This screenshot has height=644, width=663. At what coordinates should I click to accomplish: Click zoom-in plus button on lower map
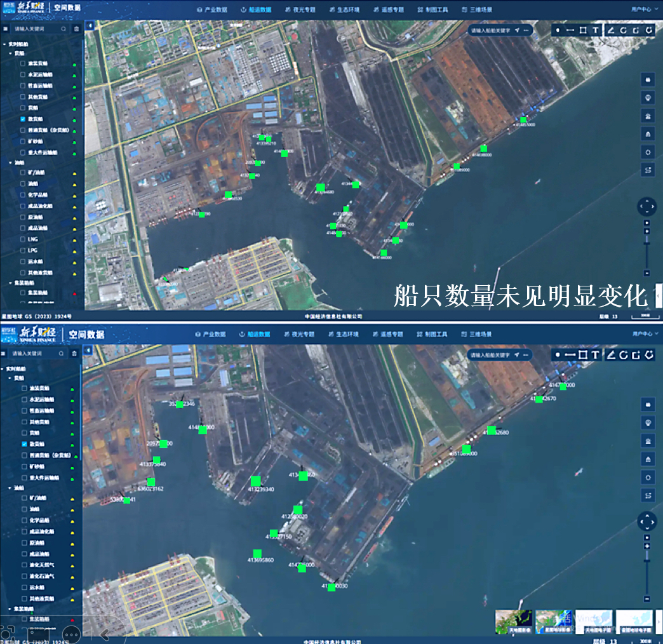click(646, 546)
